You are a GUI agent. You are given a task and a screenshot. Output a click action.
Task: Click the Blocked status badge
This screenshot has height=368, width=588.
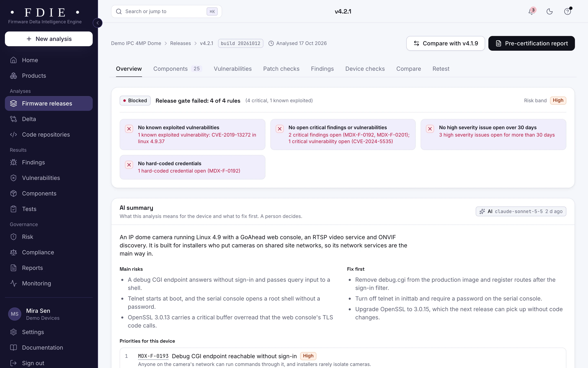click(x=135, y=101)
